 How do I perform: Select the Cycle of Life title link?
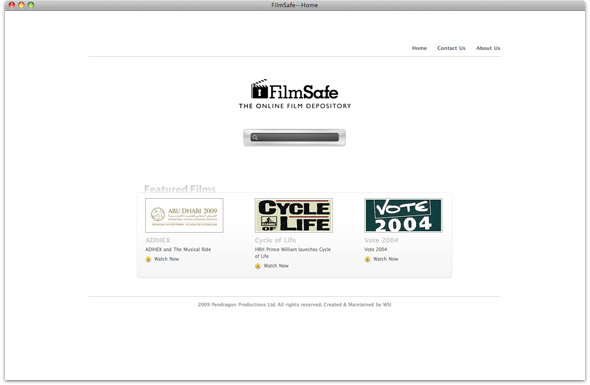[x=275, y=240]
